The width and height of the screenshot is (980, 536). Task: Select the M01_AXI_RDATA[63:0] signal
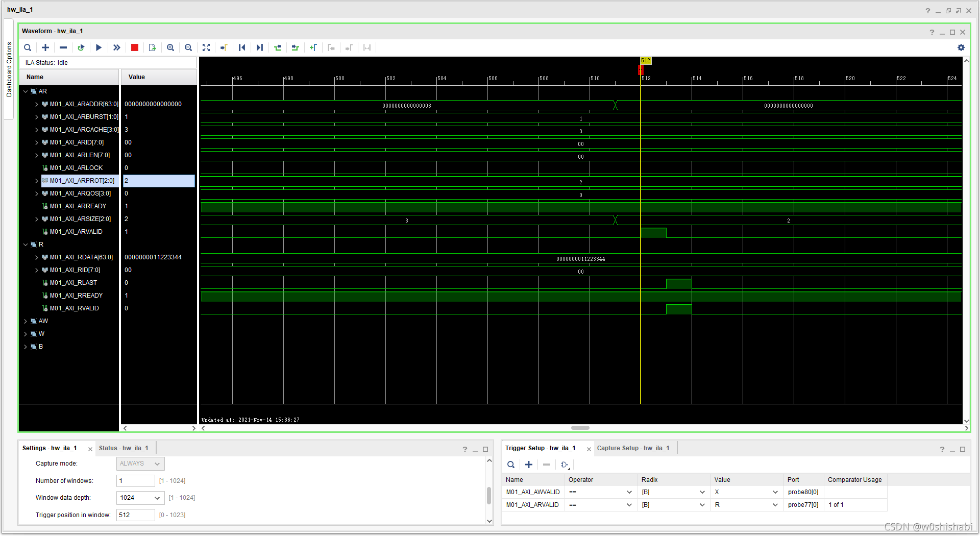click(x=81, y=257)
